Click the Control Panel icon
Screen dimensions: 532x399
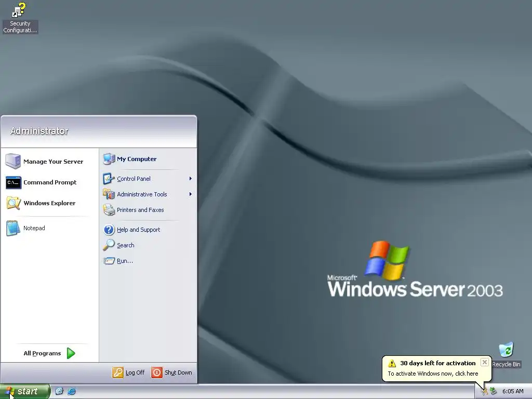tap(109, 179)
